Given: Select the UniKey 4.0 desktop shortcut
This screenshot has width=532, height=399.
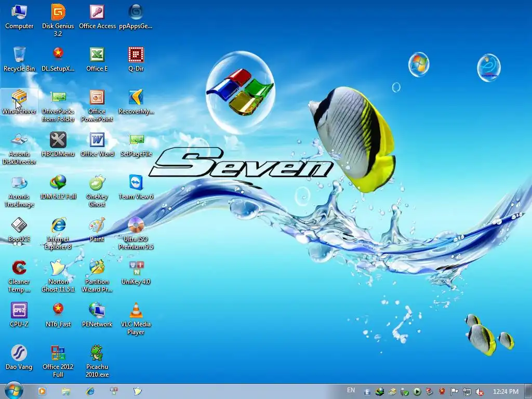Looking at the screenshot, I should coord(136,272).
